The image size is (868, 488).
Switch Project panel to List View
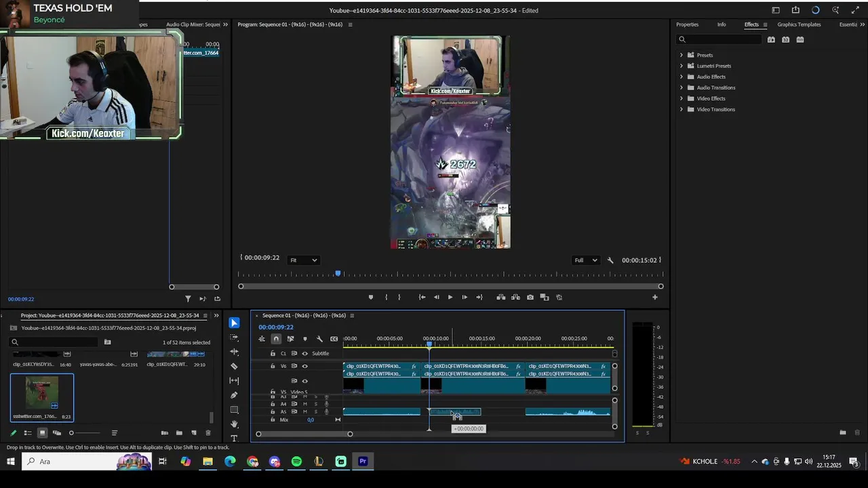point(28,432)
